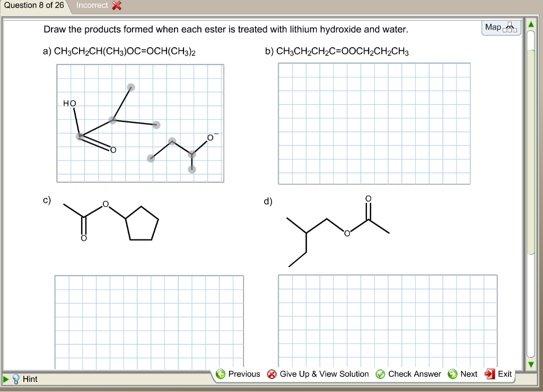Image resolution: width=543 pixels, height=392 pixels.
Task: Click the empty drawing canvas for part b
Action: tap(374, 123)
